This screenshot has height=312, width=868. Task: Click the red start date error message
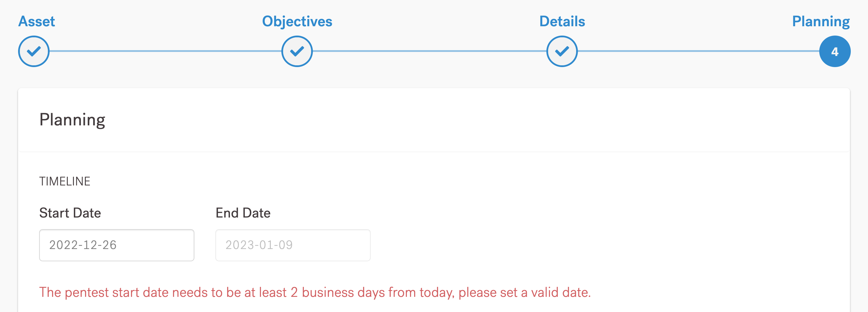click(315, 292)
